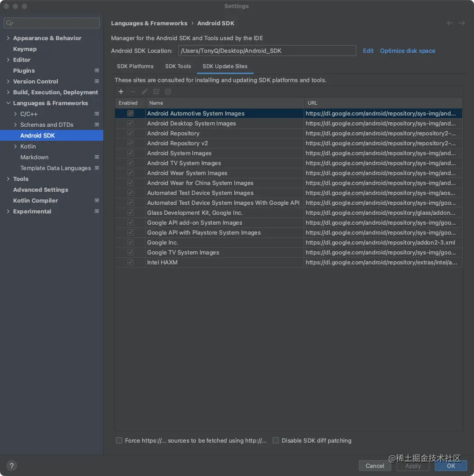474x476 pixels.
Task: Expand the Kotlin subsection
Action: (15, 146)
